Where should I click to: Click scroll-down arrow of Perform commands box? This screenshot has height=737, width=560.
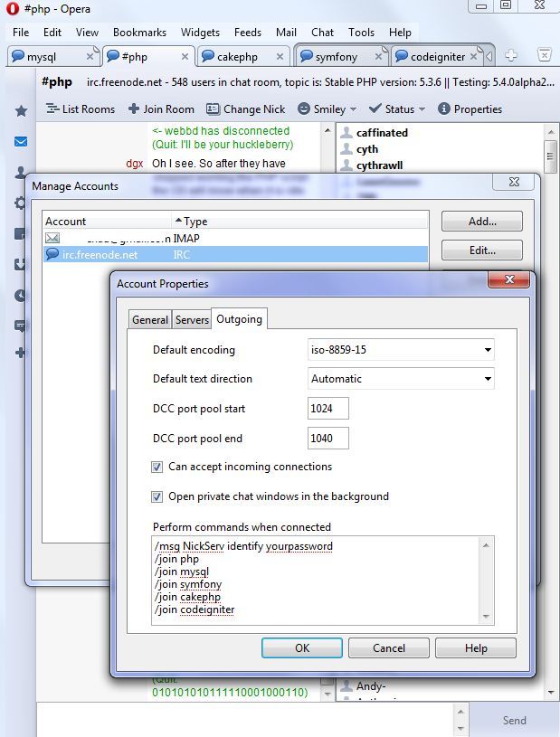(x=486, y=616)
